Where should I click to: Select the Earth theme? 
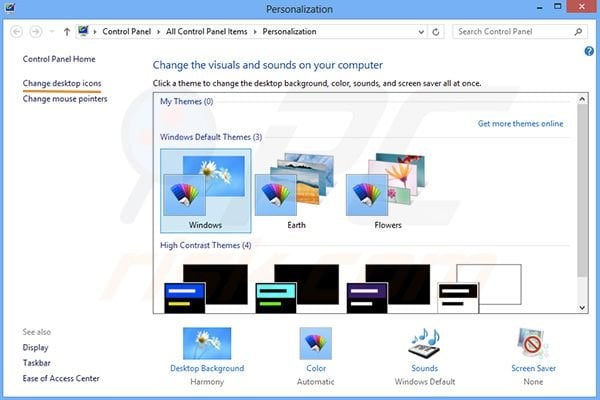(297, 191)
